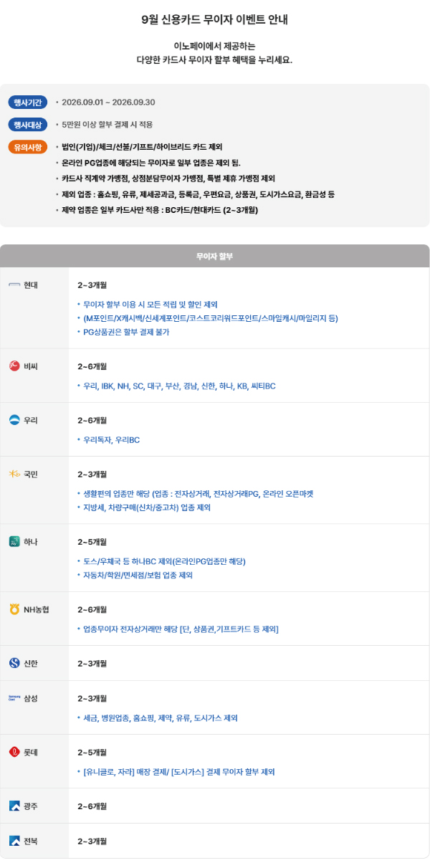Select the NH농협 yellow logo icon

(x=14, y=609)
